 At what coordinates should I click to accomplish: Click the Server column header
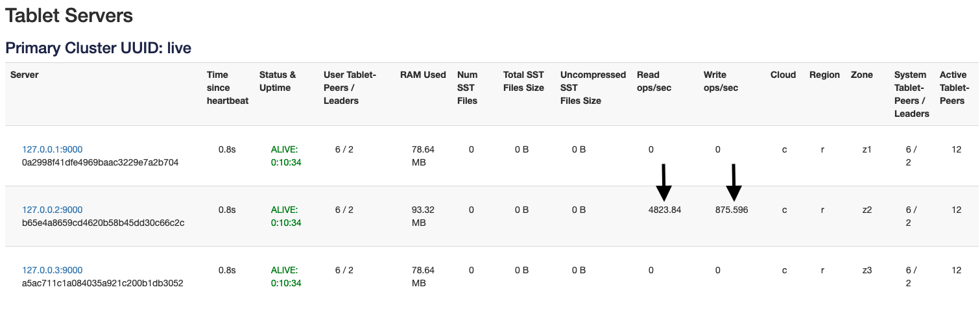25,75
